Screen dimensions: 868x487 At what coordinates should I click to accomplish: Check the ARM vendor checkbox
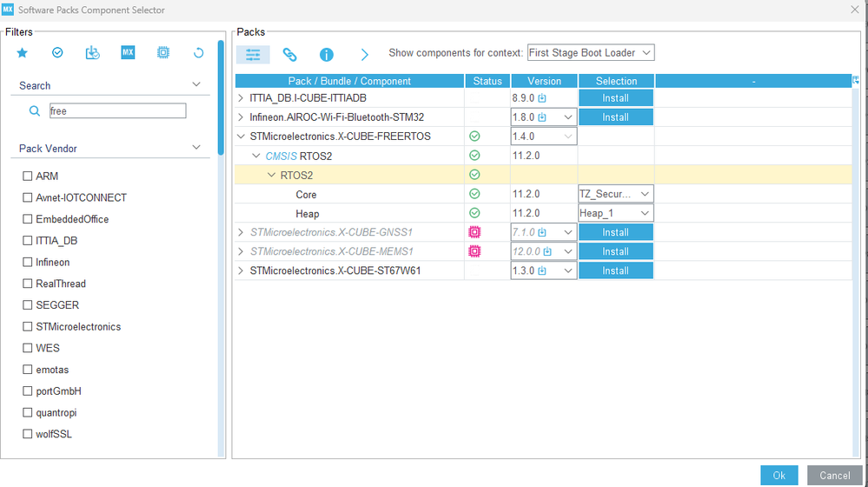27,177
